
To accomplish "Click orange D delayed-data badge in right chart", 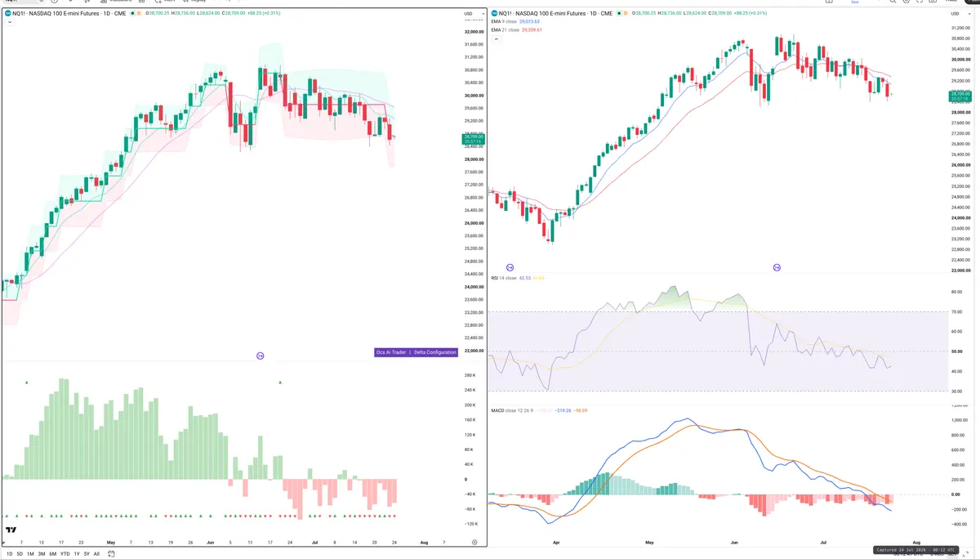I will (x=626, y=14).
